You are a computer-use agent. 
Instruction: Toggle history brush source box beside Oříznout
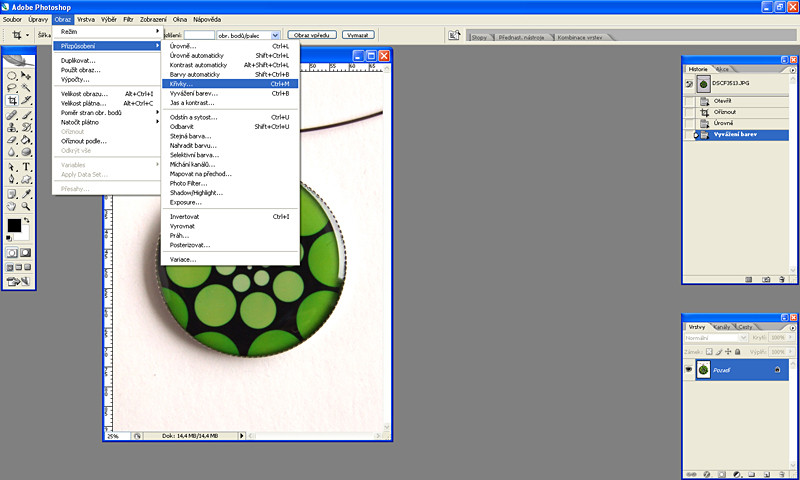tap(689, 112)
